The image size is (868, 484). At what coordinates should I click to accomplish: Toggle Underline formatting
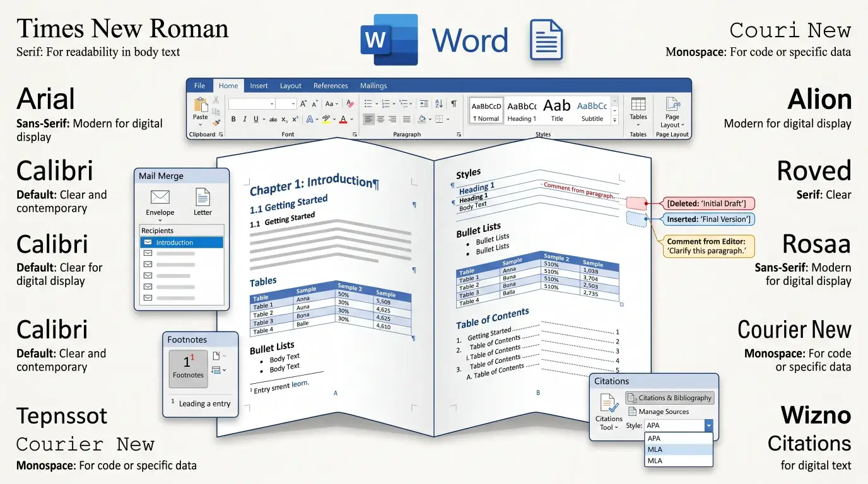(255, 119)
